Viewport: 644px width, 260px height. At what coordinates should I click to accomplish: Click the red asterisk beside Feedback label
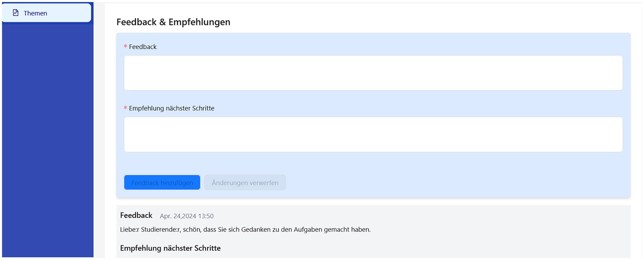click(x=125, y=47)
